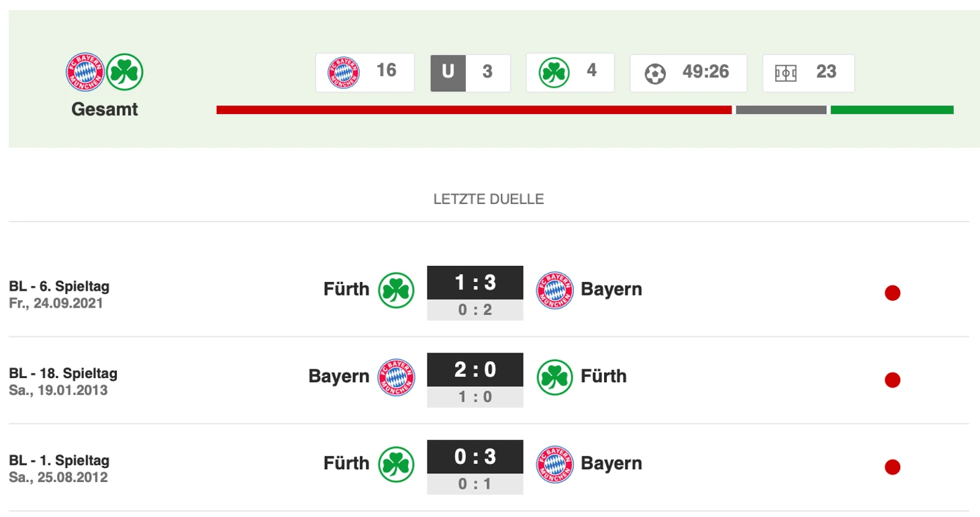This screenshot has width=980, height=517.
Task: Click the red dot for 19.01.2013 match
Action: 892,381
